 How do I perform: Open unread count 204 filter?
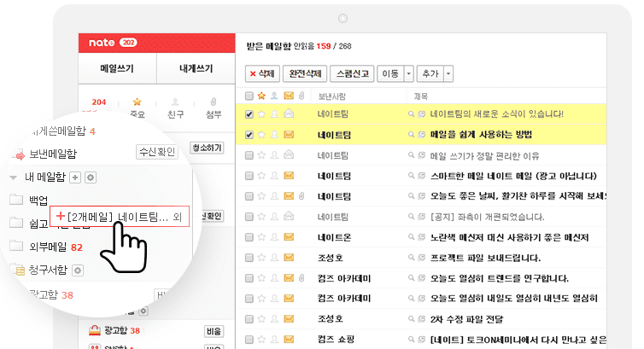[x=98, y=102]
